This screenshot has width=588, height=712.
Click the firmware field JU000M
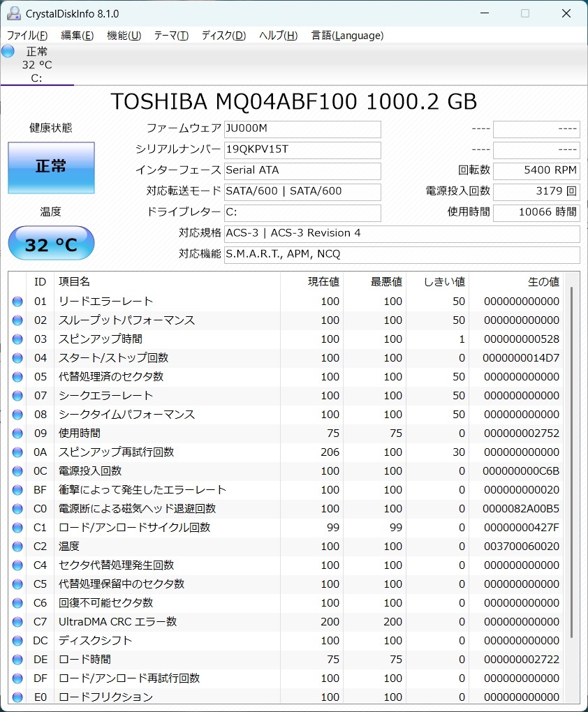click(302, 129)
